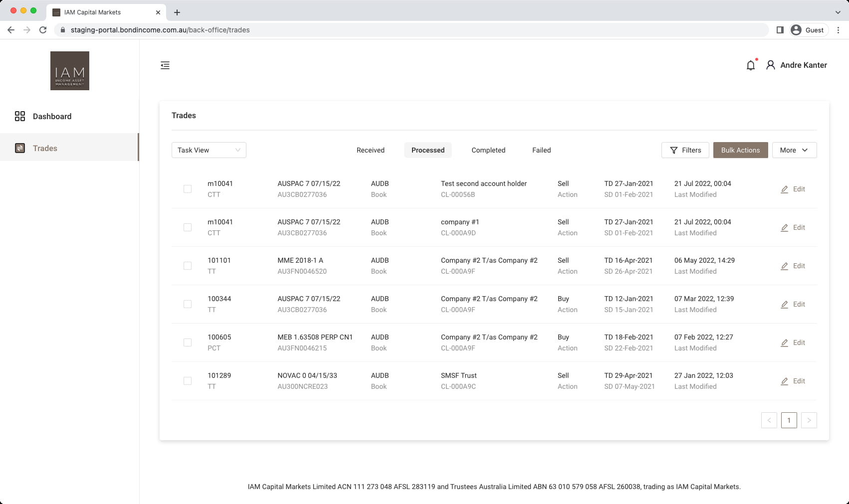Click the Trades icon in sidebar

coord(20,148)
